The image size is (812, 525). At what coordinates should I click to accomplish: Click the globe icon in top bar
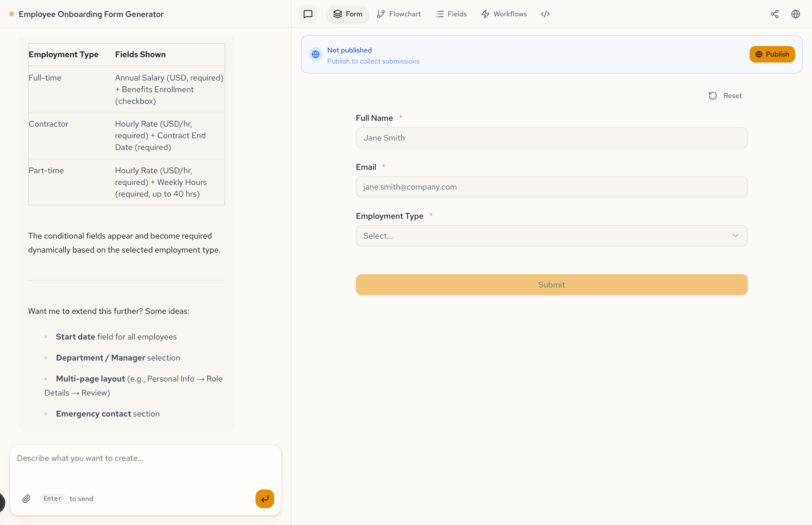(795, 14)
